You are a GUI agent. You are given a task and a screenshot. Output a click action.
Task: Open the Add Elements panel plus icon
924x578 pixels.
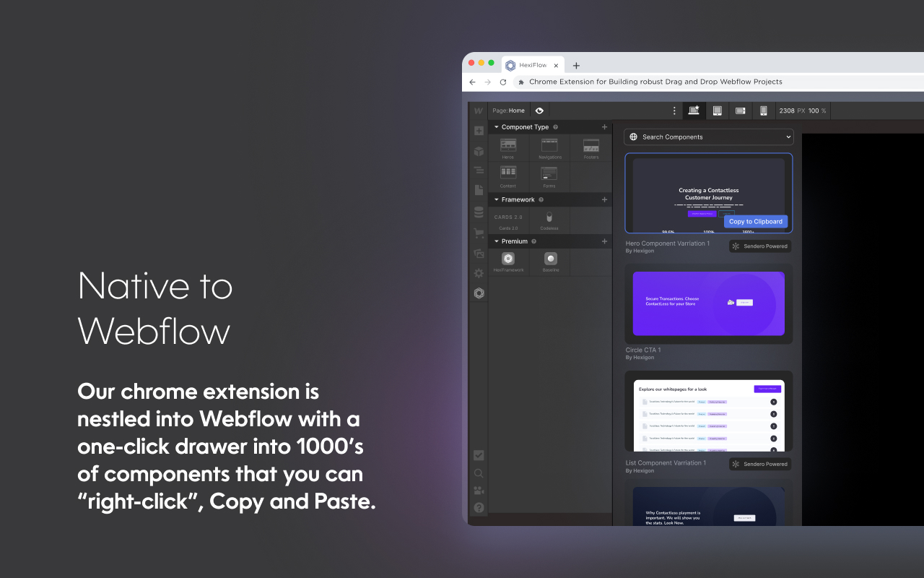pyautogui.click(x=479, y=131)
